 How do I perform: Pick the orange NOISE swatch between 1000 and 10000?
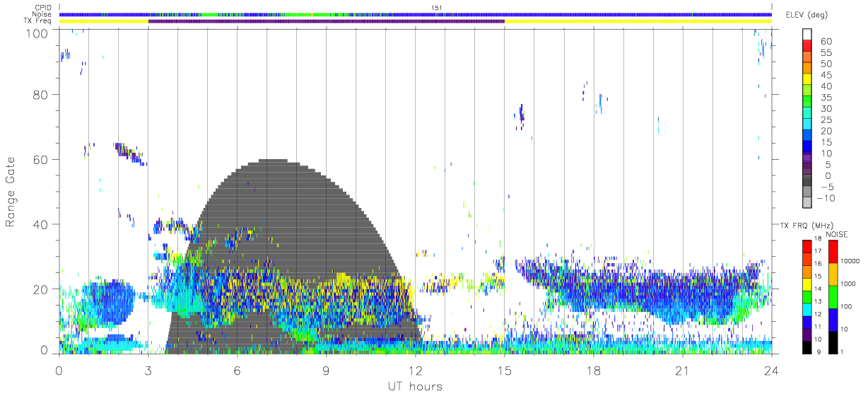[832, 274]
